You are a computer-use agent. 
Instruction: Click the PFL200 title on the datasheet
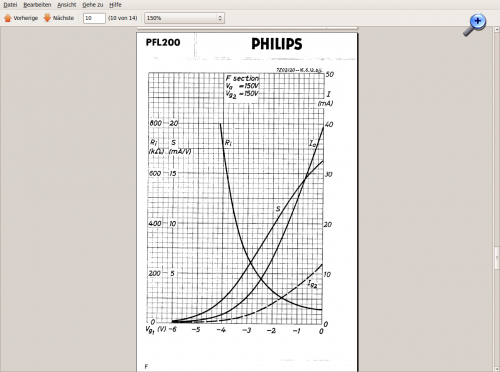[163, 42]
